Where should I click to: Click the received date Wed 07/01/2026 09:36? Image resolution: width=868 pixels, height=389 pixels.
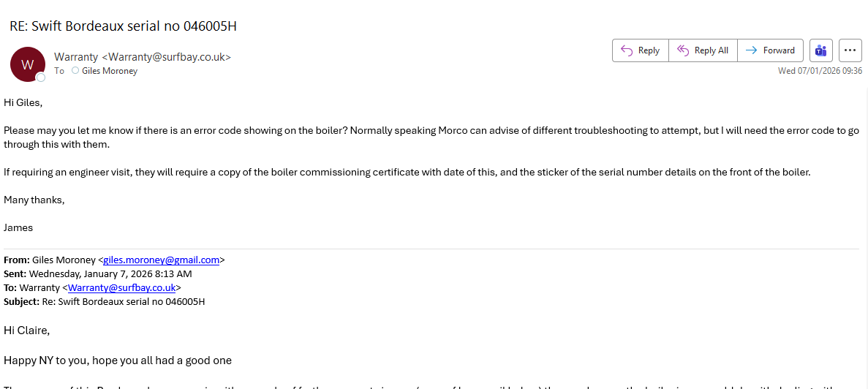tap(820, 71)
